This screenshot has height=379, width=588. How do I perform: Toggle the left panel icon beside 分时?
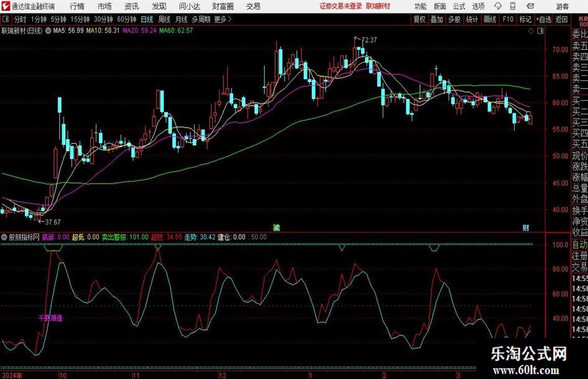coord(6,19)
